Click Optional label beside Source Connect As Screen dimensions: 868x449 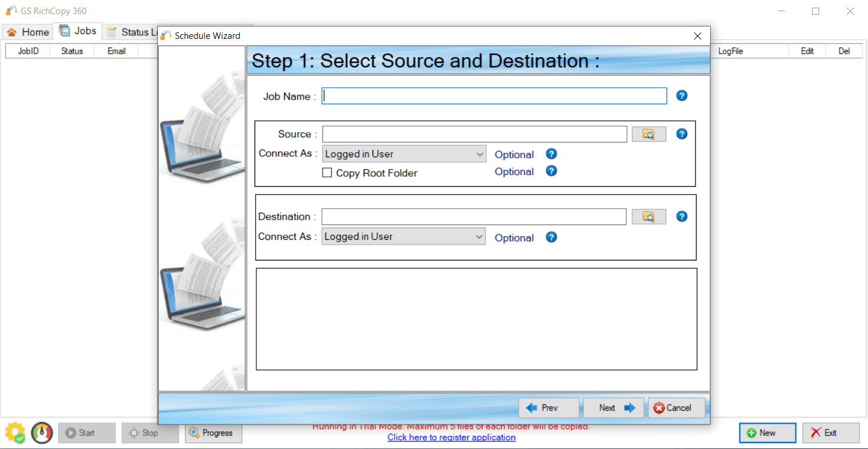(x=514, y=154)
